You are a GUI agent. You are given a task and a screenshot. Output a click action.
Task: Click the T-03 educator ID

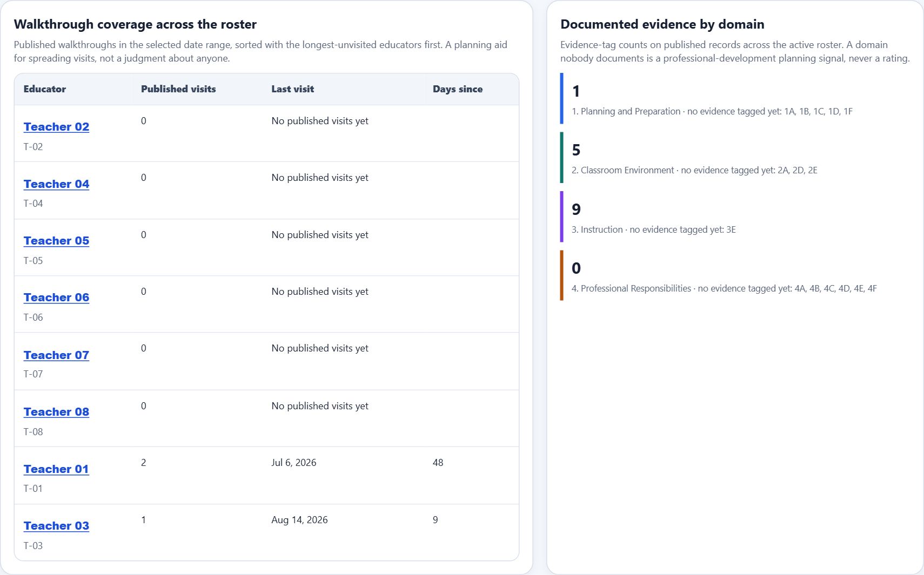point(33,546)
